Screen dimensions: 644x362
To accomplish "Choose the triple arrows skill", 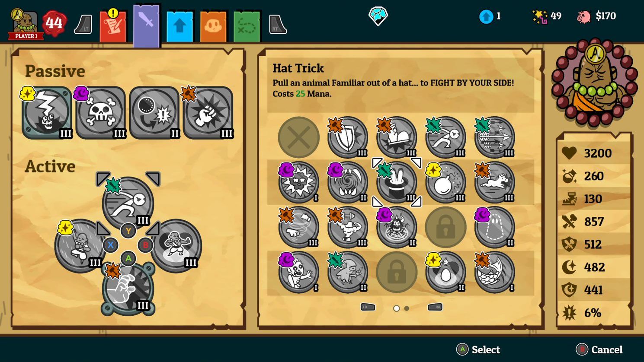I will click(494, 137).
